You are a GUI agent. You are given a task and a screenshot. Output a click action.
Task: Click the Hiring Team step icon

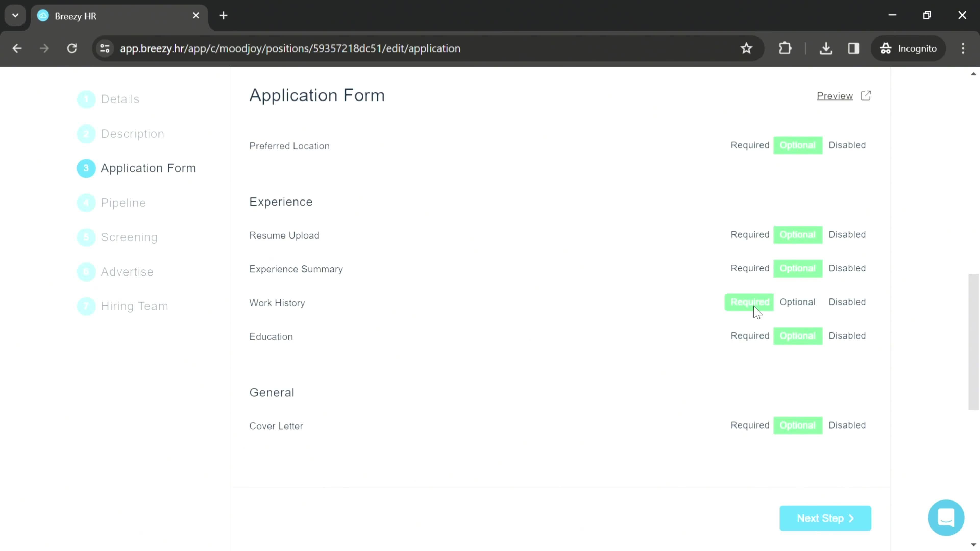click(x=86, y=306)
